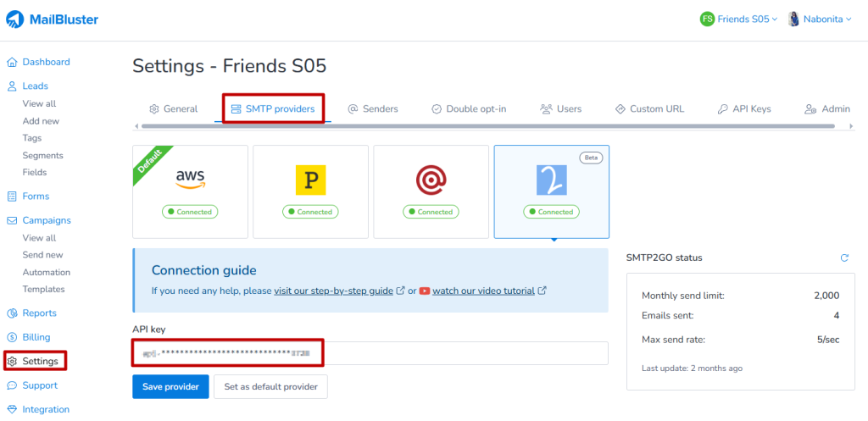Click external link icon after video tutorial
868x421 pixels.
click(542, 291)
